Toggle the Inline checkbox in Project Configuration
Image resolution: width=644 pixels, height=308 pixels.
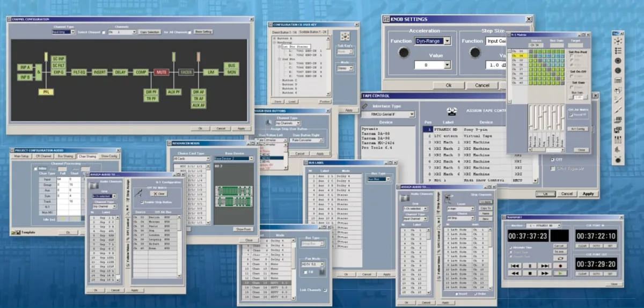click(35, 168)
